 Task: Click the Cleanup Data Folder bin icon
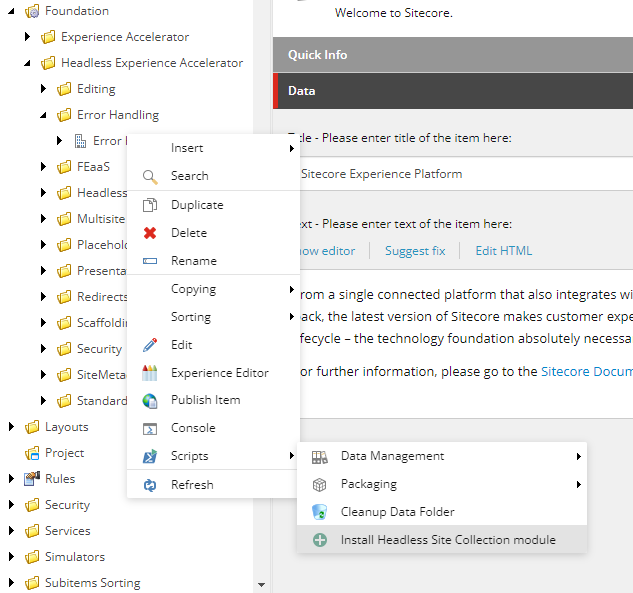319,512
